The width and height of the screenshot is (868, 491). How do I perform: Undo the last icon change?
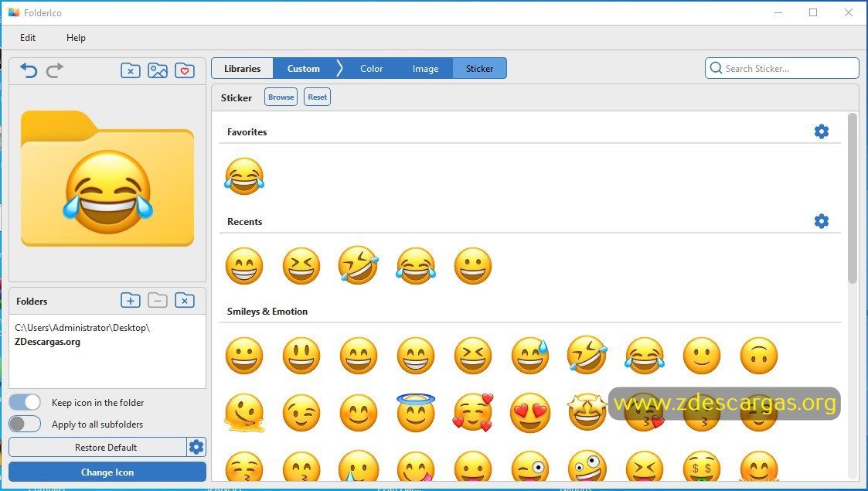29,70
